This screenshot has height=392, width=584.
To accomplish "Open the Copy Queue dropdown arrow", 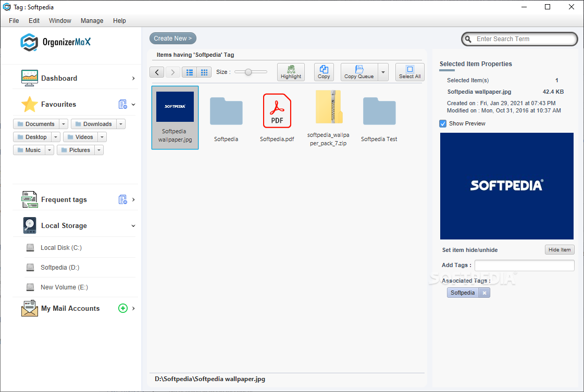I will pyautogui.click(x=383, y=72).
